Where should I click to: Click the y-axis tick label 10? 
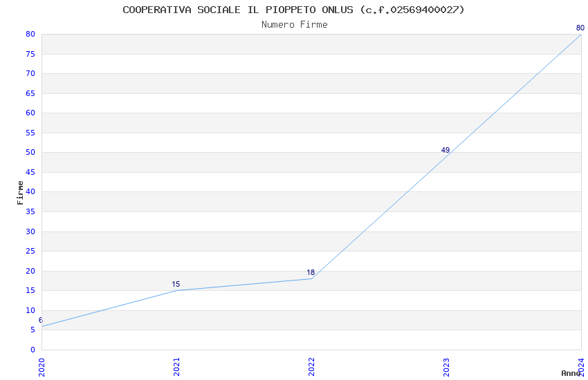pyautogui.click(x=30, y=310)
